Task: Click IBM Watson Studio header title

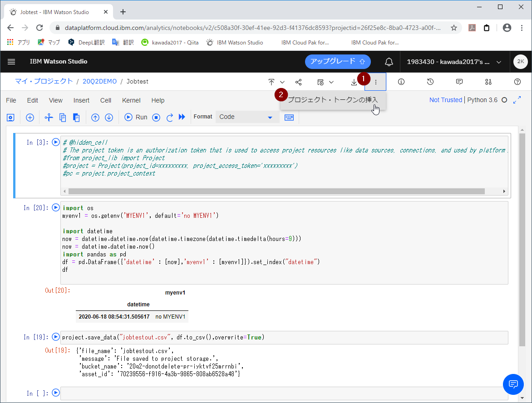Action: tap(59, 61)
